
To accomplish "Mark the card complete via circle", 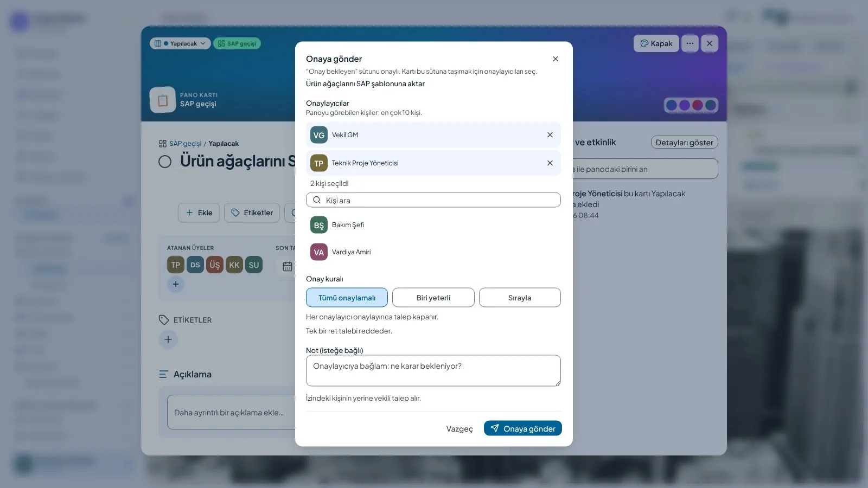I will coord(165,162).
